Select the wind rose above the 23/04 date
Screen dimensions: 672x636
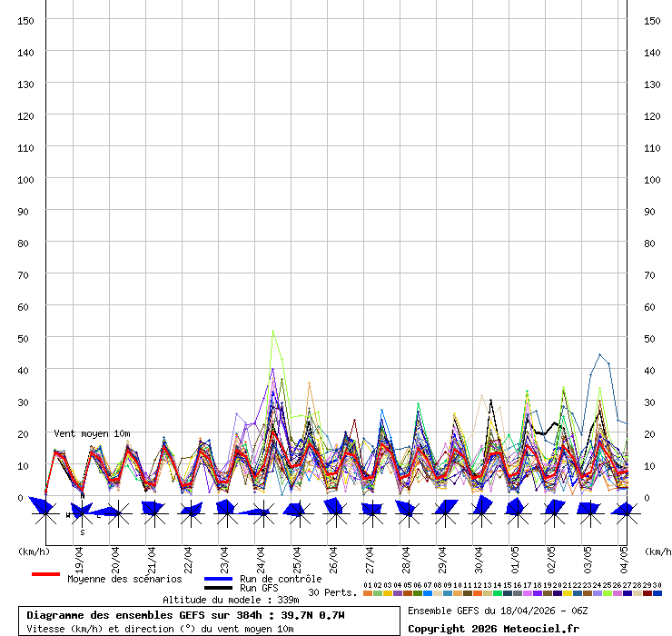point(225,512)
